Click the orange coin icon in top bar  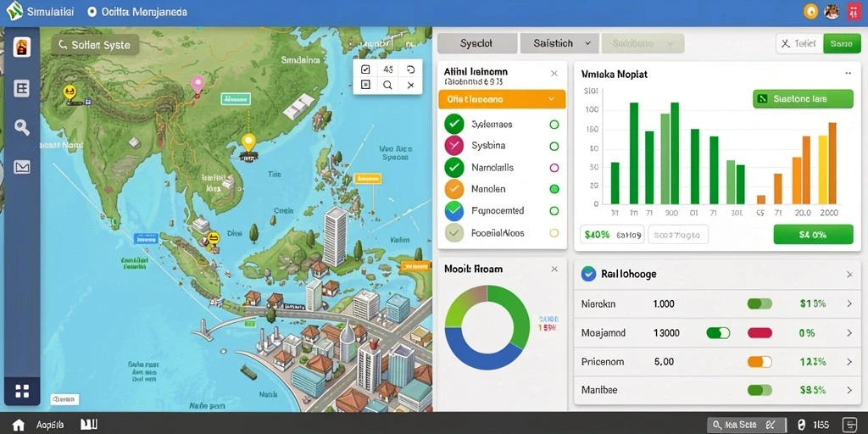[810, 12]
